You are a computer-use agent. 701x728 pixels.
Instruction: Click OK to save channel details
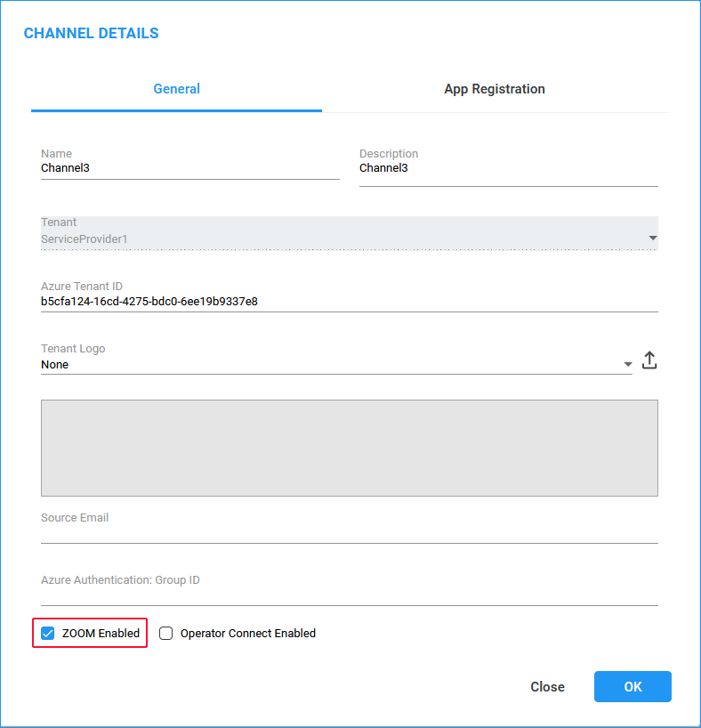633,686
